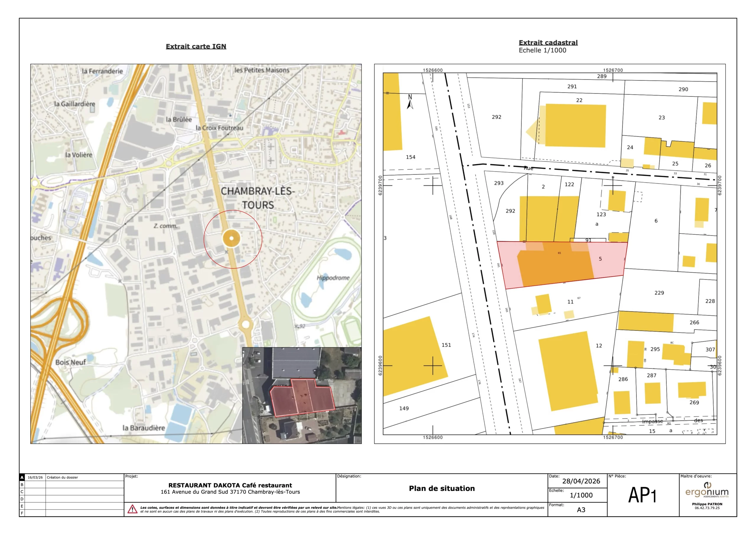Click parcel number 122
This screenshot has width=756, height=535.
pos(569,185)
